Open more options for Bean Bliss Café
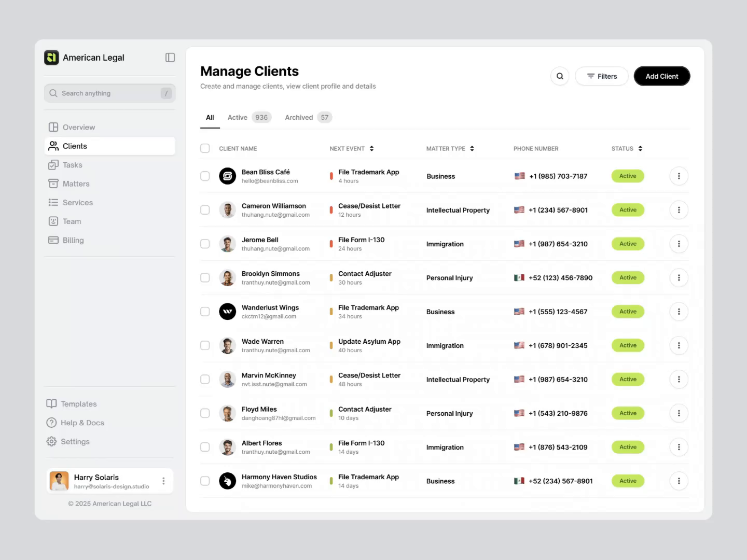This screenshot has width=747, height=560. pyautogui.click(x=679, y=176)
